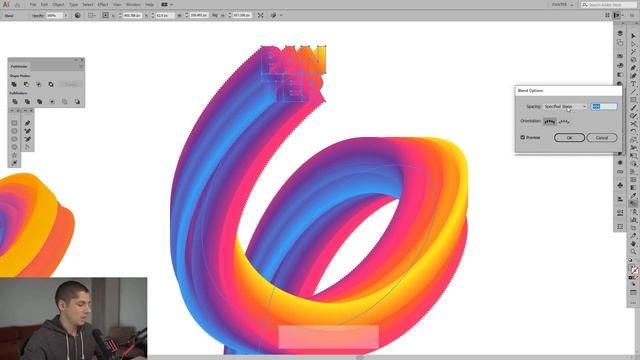Click the specified steps number field
The height and width of the screenshot is (360, 640).
[x=604, y=107]
